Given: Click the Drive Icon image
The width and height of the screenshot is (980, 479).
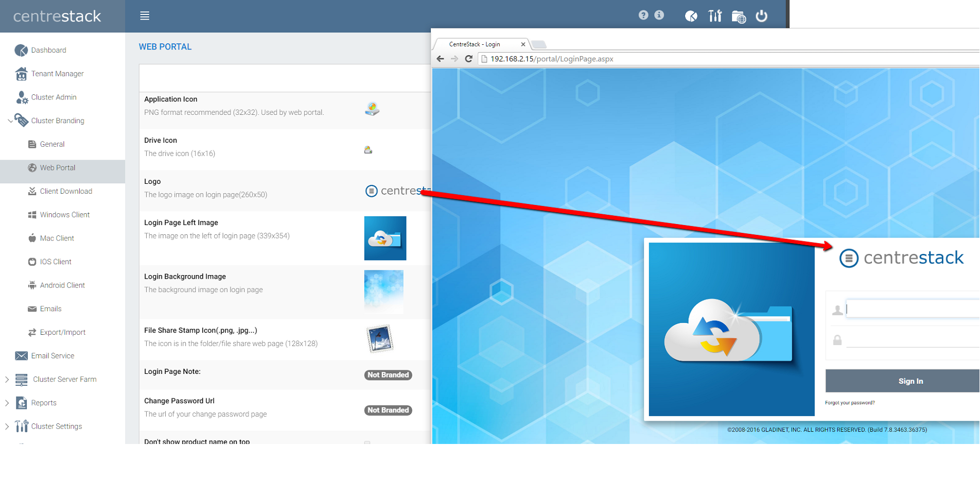Looking at the screenshot, I should click(x=368, y=150).
